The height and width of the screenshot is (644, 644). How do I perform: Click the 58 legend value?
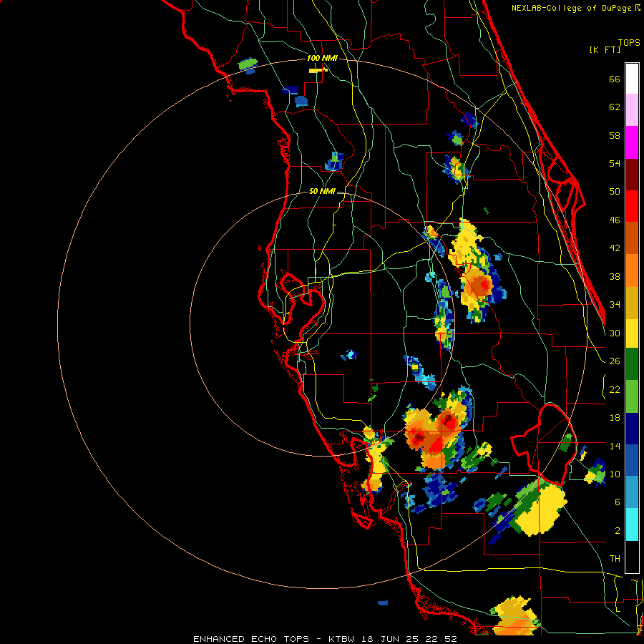click(x=615, y=135)
